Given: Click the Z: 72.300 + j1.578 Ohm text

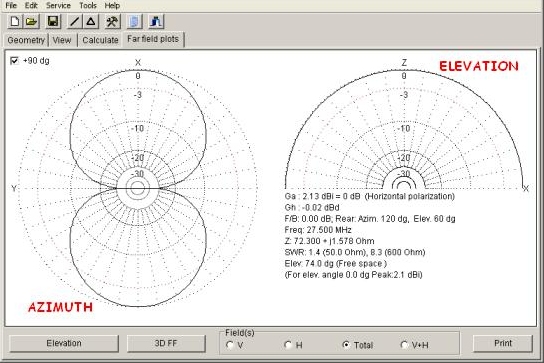Looking at the screenshot, I should click(329, 241).
